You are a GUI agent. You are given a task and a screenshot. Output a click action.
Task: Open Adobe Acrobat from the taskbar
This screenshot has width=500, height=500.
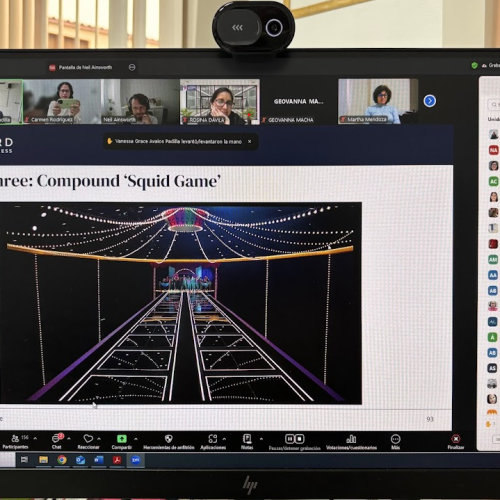coord(117,460)
